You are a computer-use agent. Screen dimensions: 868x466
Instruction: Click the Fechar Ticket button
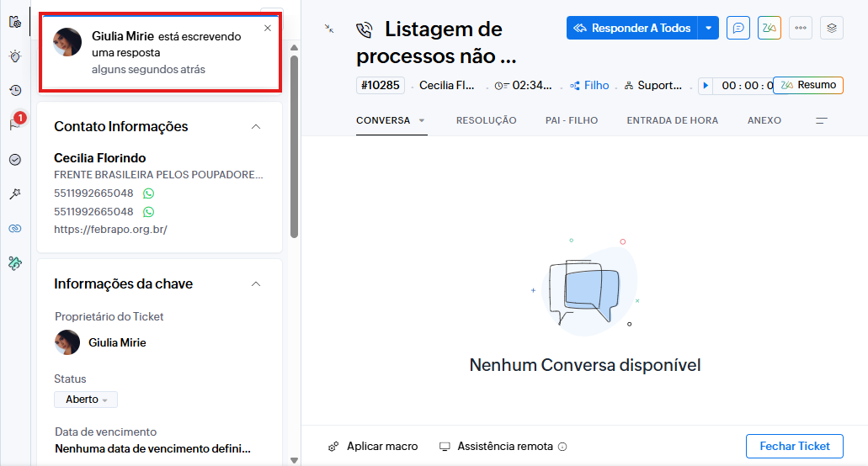click(794, 446)
